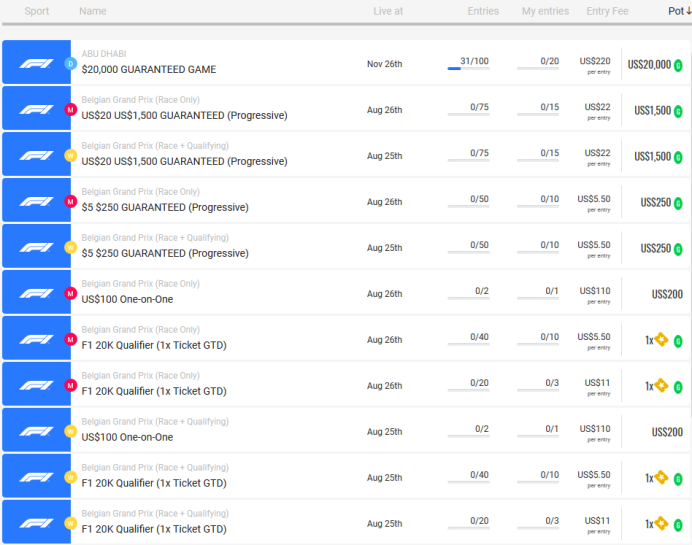Click red M badge on Aug 26th $250 row
The height and width of the screenshot is (545, 692).
[71, 201]
